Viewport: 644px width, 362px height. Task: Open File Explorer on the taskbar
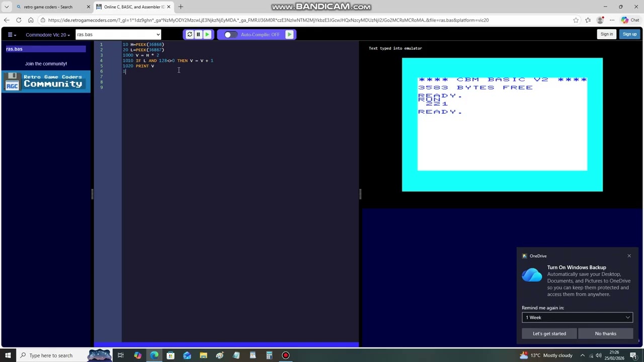203,355
